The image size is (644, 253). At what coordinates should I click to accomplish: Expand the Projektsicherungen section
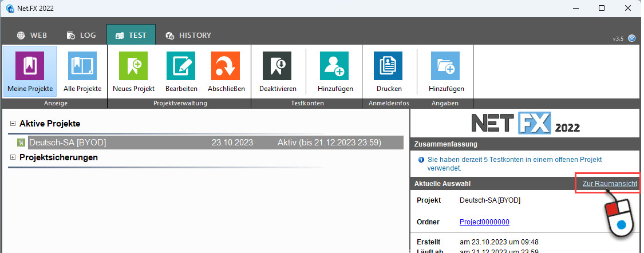click(x=13, y=157)
